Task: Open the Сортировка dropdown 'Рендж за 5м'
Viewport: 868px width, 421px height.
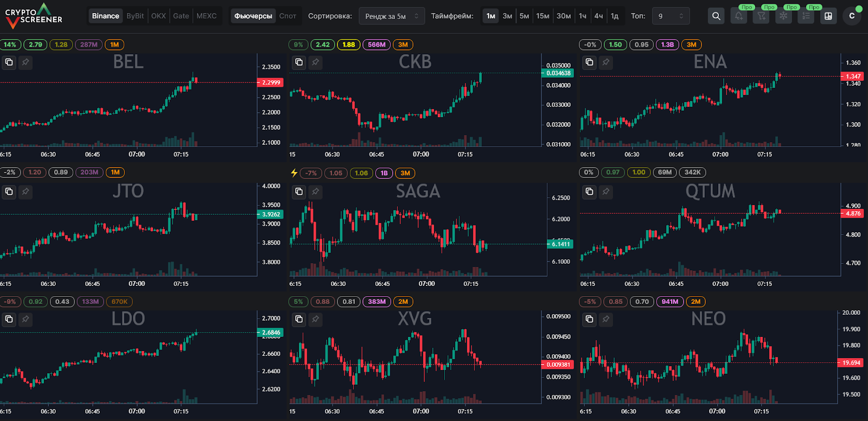Action: point(392,16)
